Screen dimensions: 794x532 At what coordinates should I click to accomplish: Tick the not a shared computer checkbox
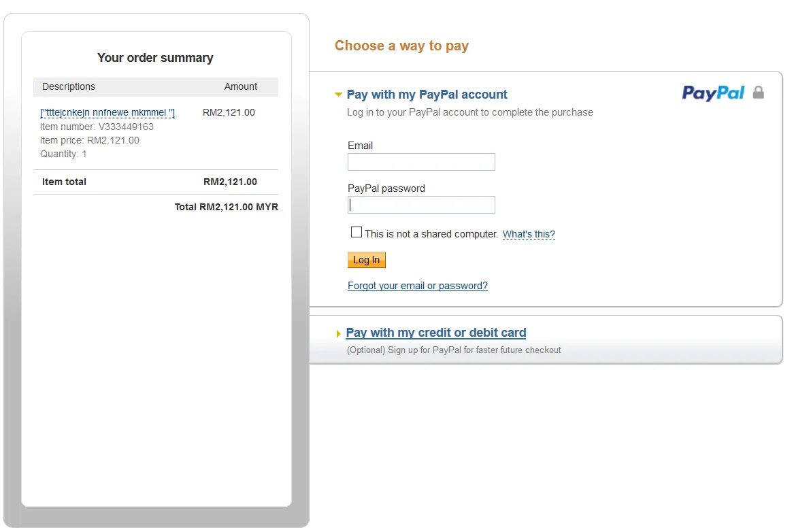[x=357, y=233]
